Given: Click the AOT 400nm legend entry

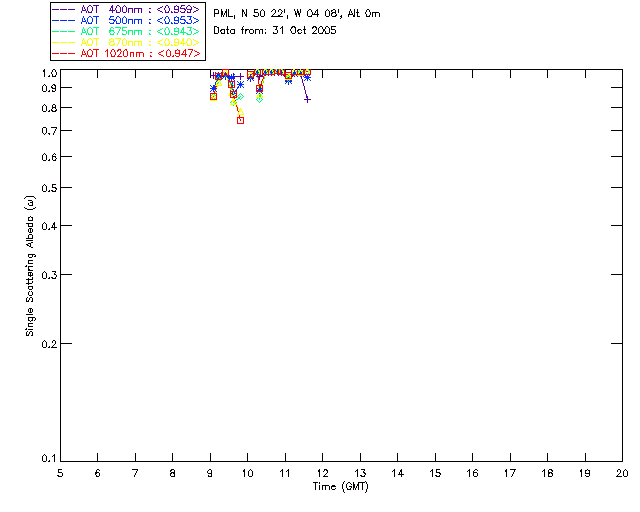Looking at the screenshot, I should [x=126, y=9].
